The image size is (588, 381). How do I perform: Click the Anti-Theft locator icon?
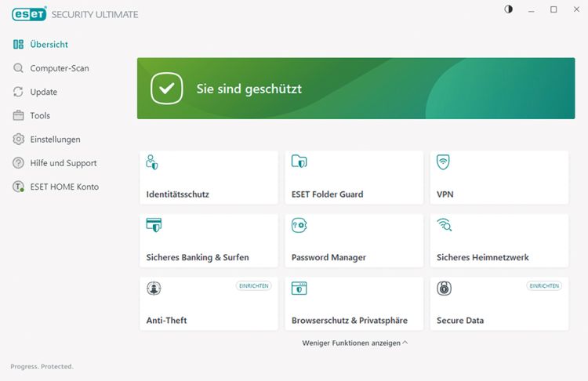(154, 288)
